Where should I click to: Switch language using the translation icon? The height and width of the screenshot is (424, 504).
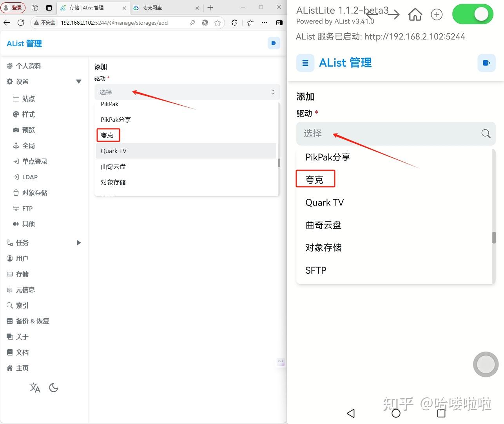(35, 388)
